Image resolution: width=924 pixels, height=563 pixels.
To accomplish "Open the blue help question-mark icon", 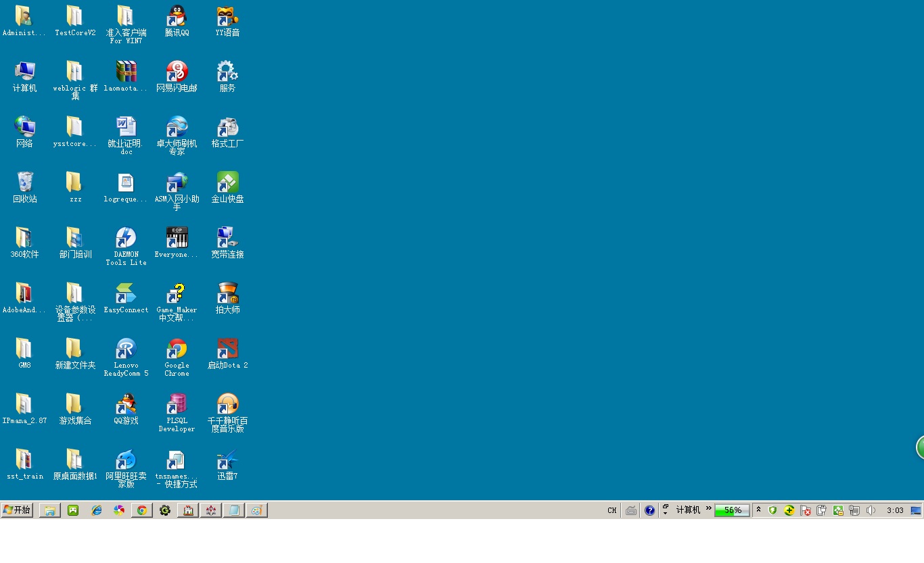I will click(649, 510).
